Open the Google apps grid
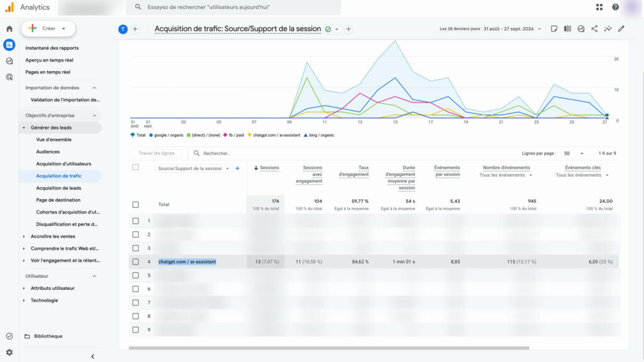Viewport: 644px width, 362px height. click(x=599, y=7)
